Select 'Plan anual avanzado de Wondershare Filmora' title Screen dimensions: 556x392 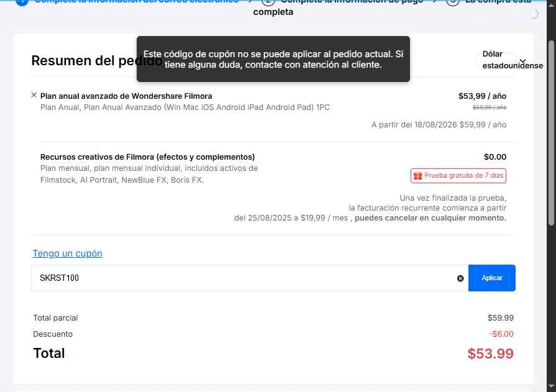126,96
